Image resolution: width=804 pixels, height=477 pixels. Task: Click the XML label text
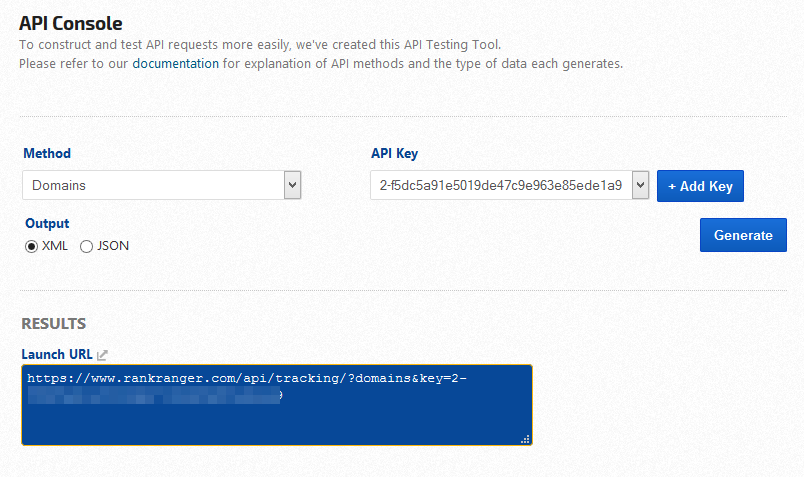point(55,246)
